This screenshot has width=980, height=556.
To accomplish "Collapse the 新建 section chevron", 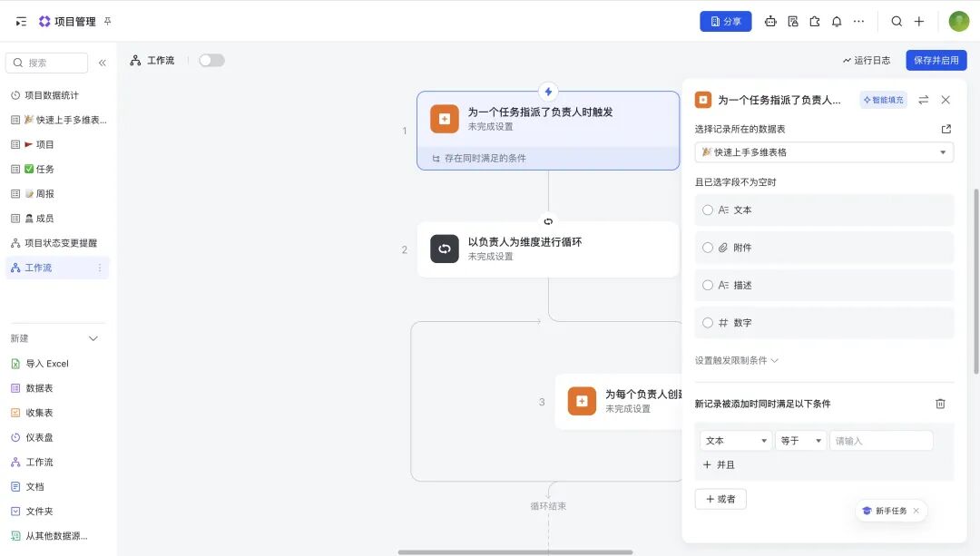I will pyautogui.click(x=93, y=338).
